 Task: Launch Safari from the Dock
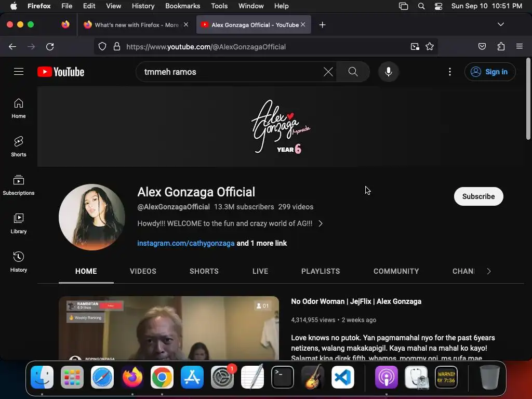coord(102,377)
